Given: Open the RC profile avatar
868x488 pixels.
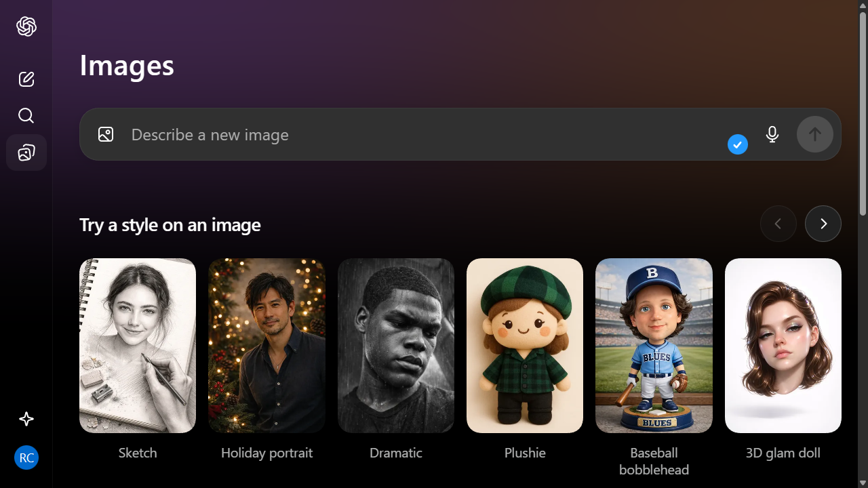Looking at the screenshot, I should click(x=26, y=457).
